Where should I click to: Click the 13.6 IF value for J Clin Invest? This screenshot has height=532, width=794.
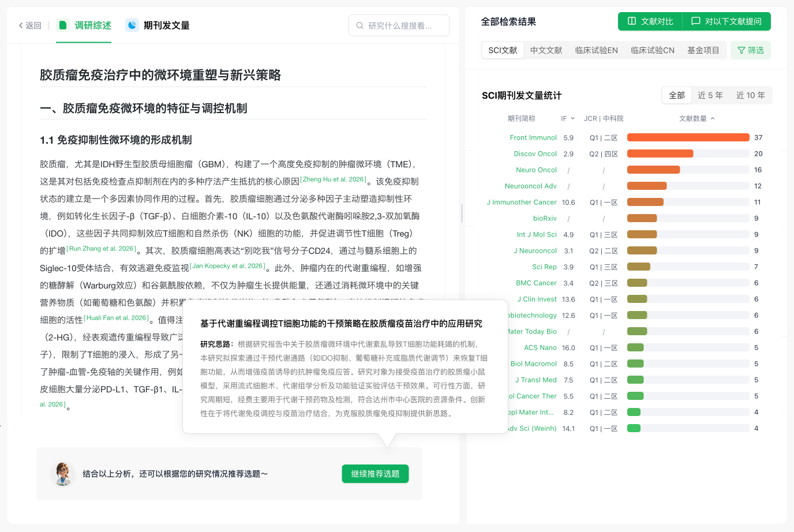click(568, 299)
